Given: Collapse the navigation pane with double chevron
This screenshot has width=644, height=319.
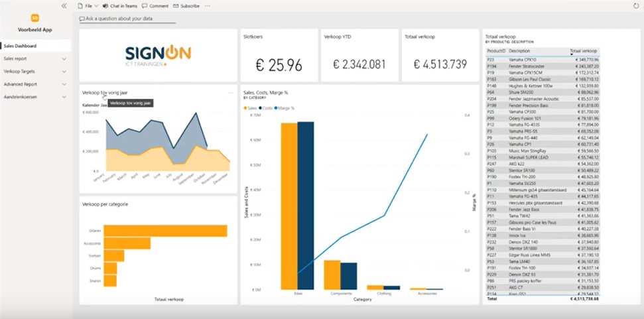Looking at the screenshot, I should pyautogui.click(x=64, y=5).
